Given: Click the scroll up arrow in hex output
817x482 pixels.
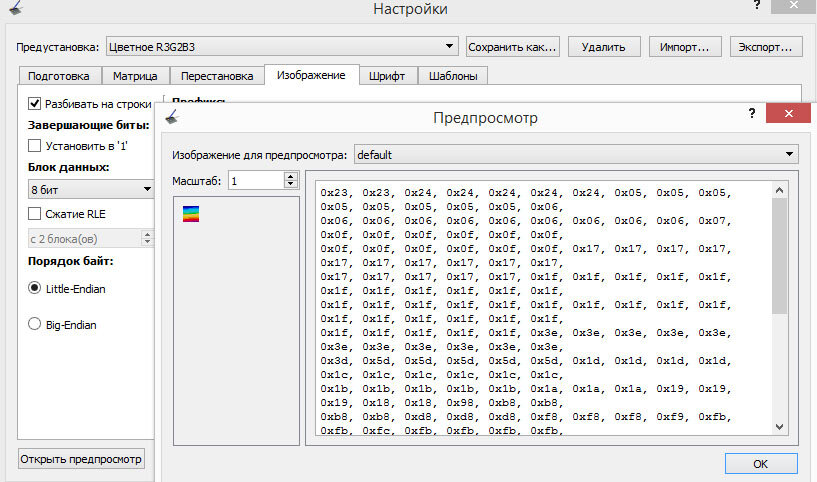Looking at the screenshot, I should click(779, 190).
